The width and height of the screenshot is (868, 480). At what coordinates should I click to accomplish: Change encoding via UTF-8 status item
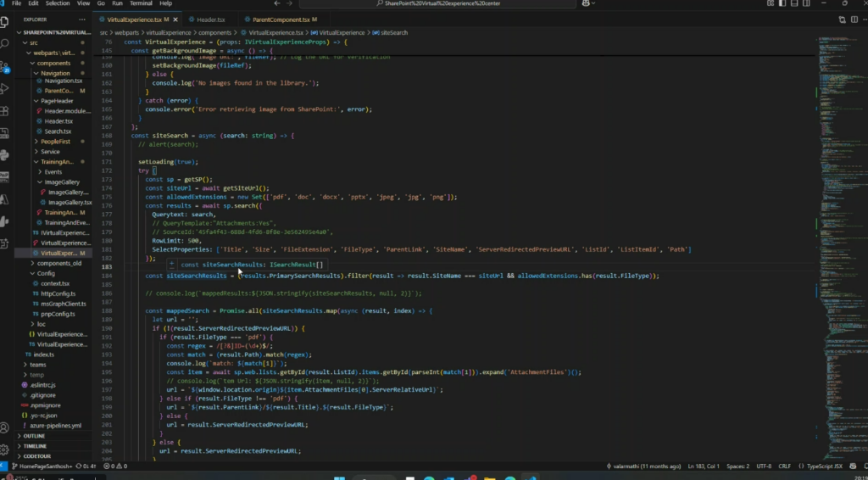764,466
